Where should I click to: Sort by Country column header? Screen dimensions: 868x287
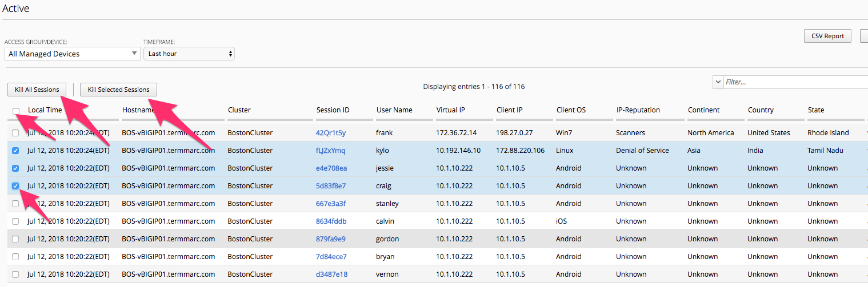pyautogui.click(x=761, y=110)
